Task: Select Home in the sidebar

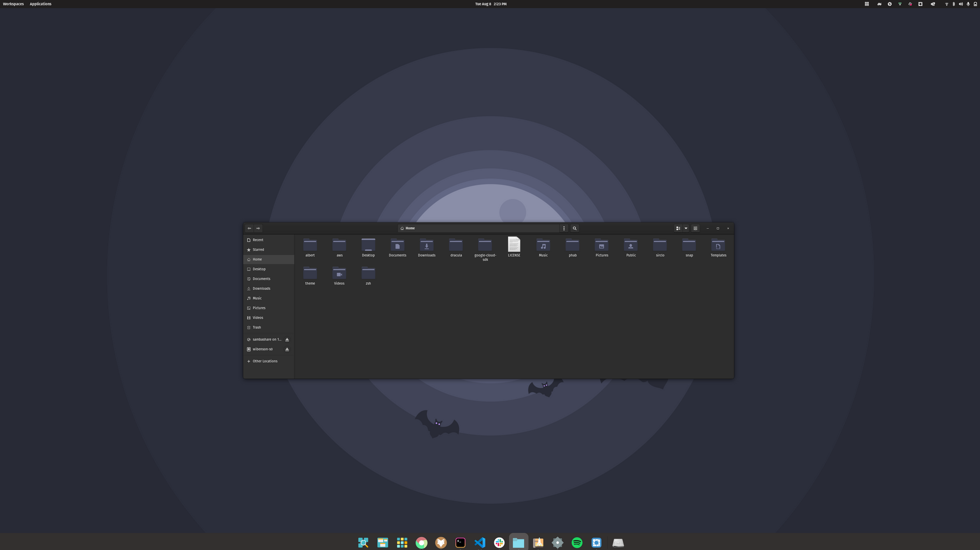Action: 269,259
